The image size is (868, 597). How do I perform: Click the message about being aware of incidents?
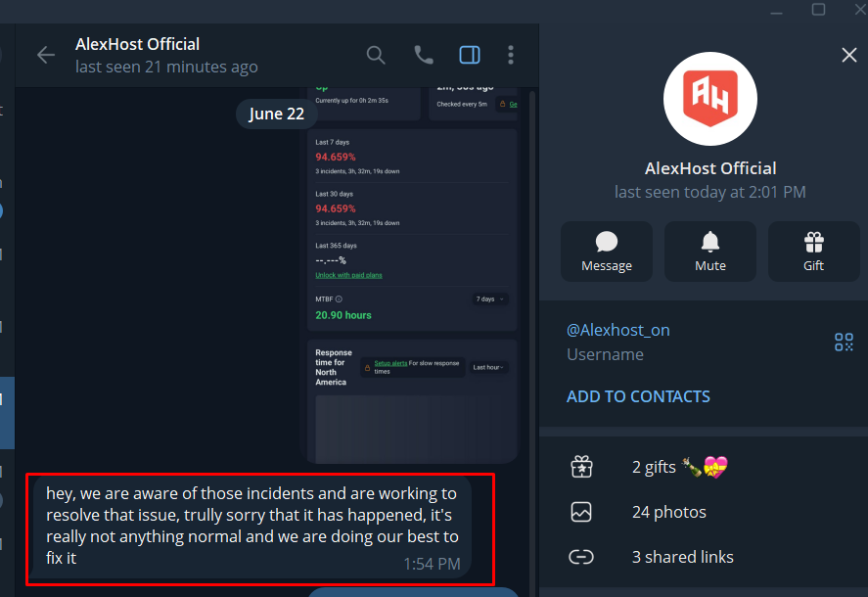click(x=251, y=526)
